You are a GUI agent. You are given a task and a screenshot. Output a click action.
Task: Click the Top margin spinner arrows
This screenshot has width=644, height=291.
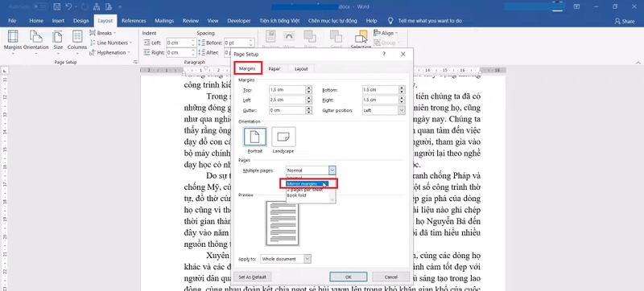(x=308, y=90)
